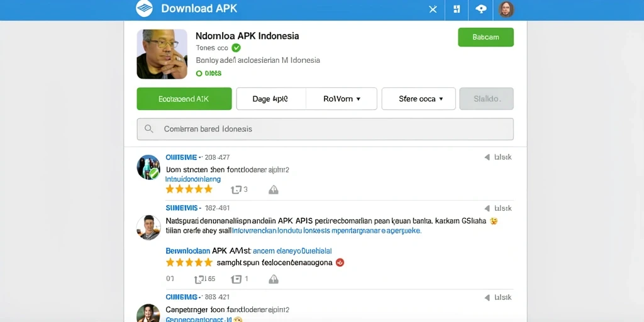644x322 pixels.
Task: Click the green Eootraoend AIK button
Action: click(184, 99)
